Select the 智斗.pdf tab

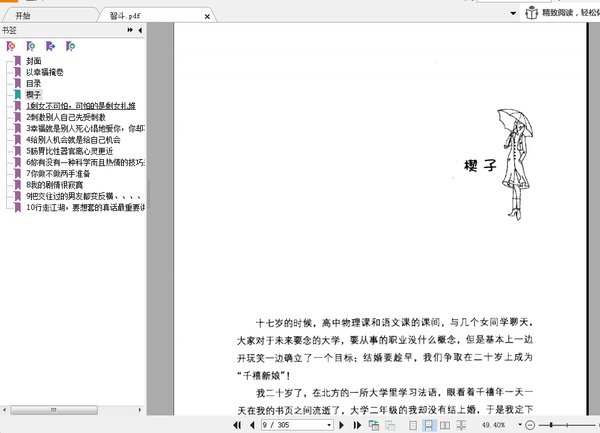(125, 16)
